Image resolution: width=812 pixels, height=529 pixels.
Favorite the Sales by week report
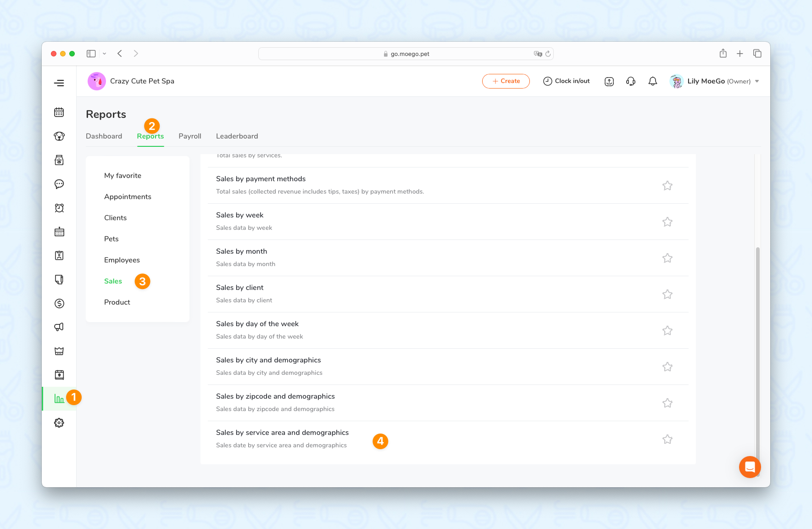point(667,222)
